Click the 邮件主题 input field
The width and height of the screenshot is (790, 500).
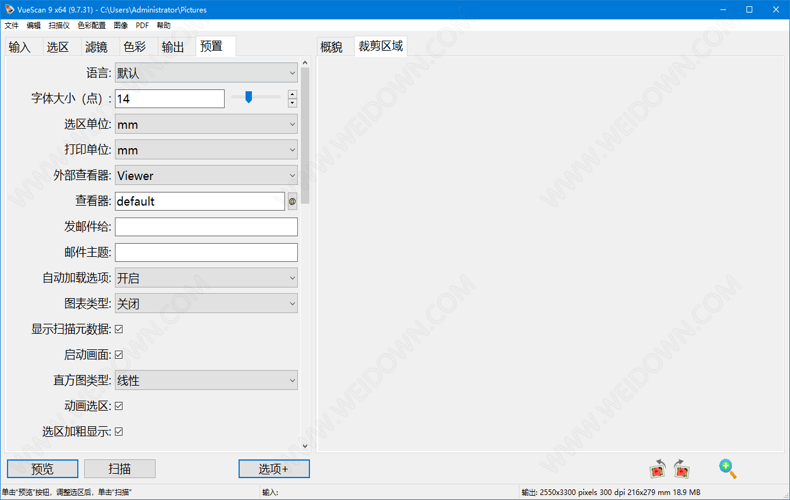tap(206, 253)
